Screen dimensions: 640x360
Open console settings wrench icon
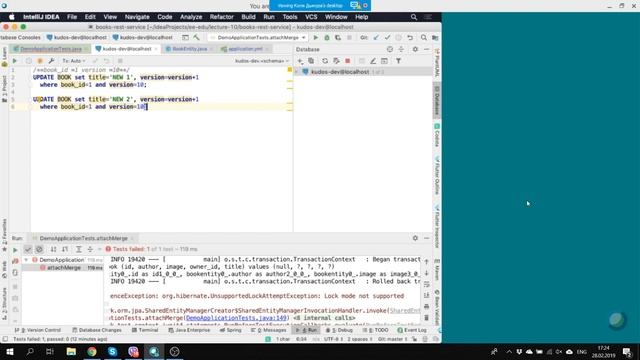51,61
